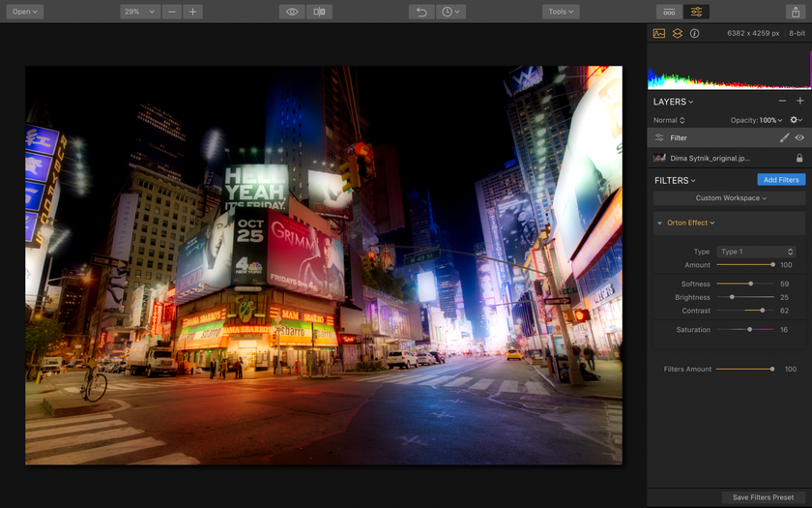Open the layer Opacity 100% dropdown
Viewport: 812px width, 508px height.
(756, 120)
